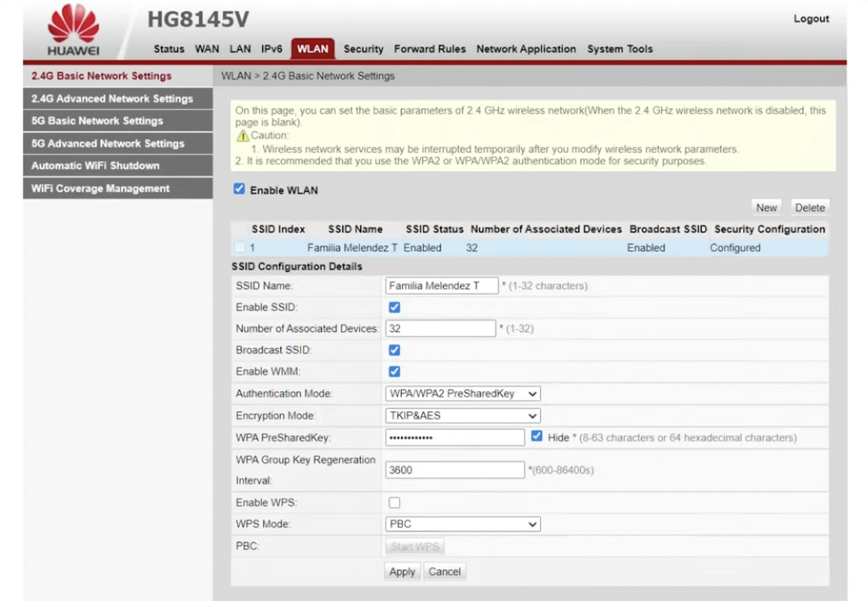Toggle the Enable WMM checkbox
Viewport: 868px width, 601px height.
(394, 371)
